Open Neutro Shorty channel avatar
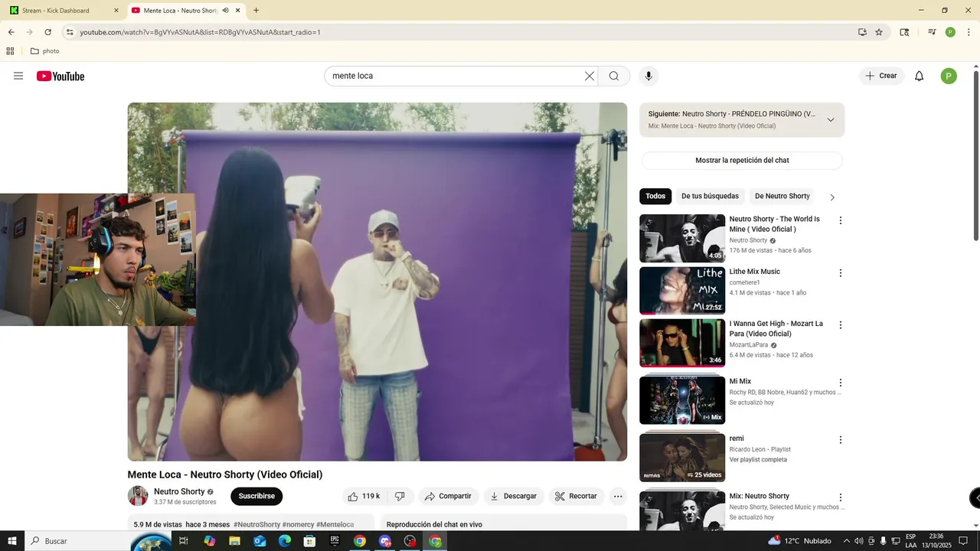This screenshot has width=980, height=551. pyautogui.click(x=138, y=496)
